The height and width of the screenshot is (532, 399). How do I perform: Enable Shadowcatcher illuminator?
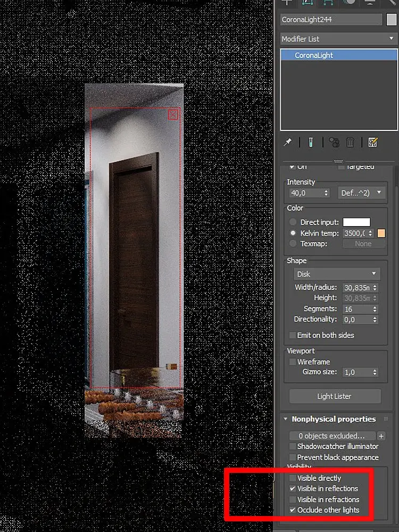pyautogui.click(x=293, y=446)
